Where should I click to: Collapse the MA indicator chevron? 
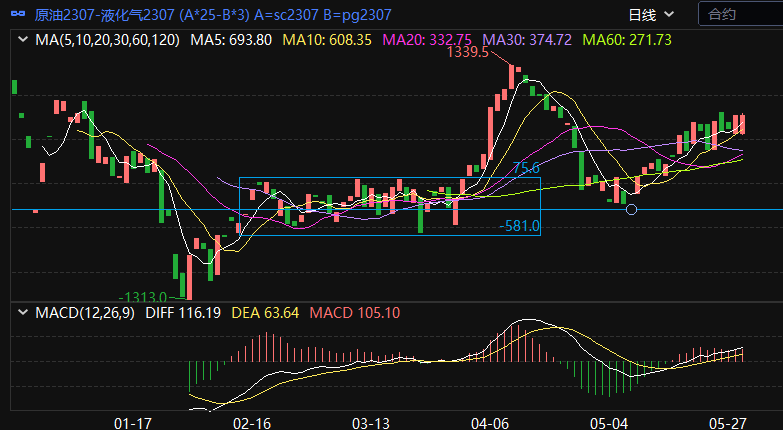[23, 40]
